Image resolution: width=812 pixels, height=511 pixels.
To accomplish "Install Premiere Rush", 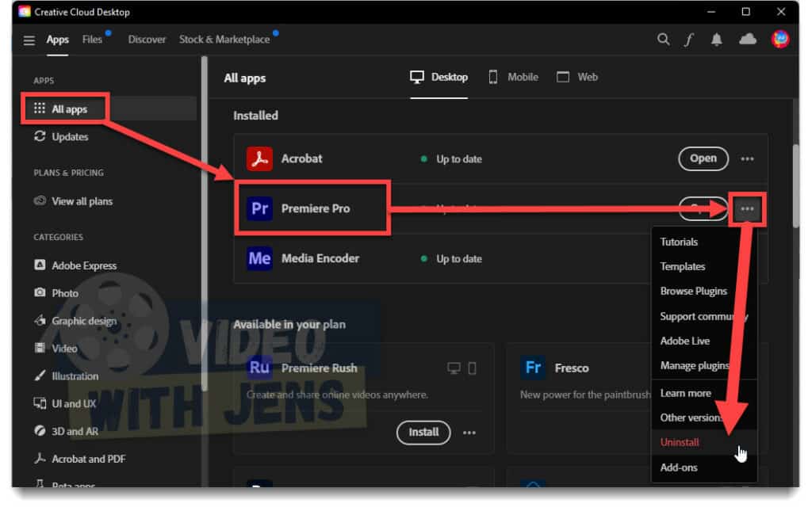I will [423, 432].
